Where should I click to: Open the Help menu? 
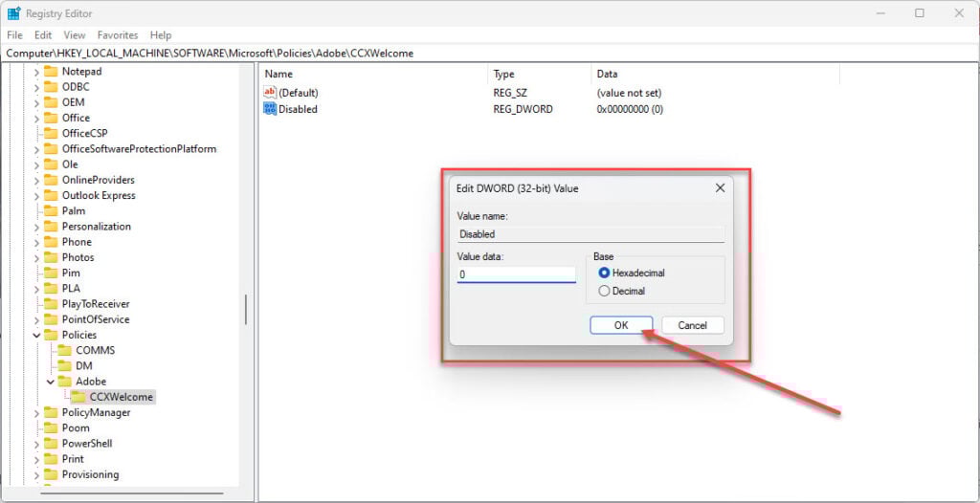pyautogui.click(x=161, y=35)
